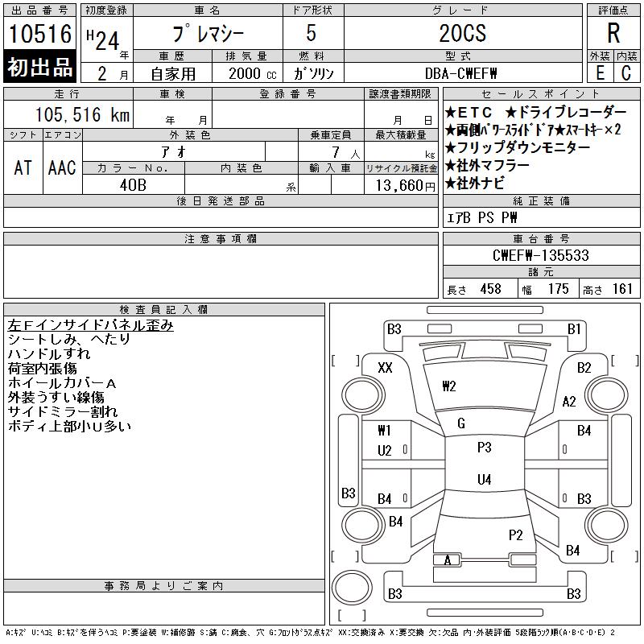This screenshot has width=644, height=644.
Task: Select the grade 20CS cell
Action: (x=463, y=33)
